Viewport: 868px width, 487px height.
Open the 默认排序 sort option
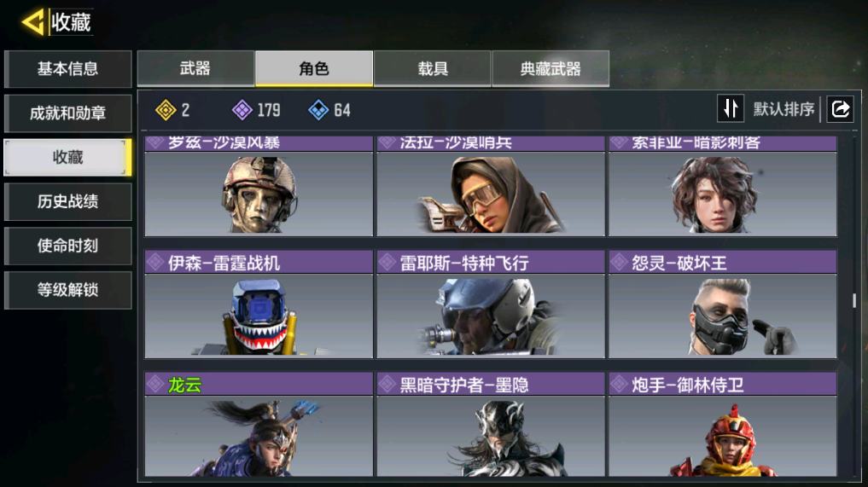[784, 109]
